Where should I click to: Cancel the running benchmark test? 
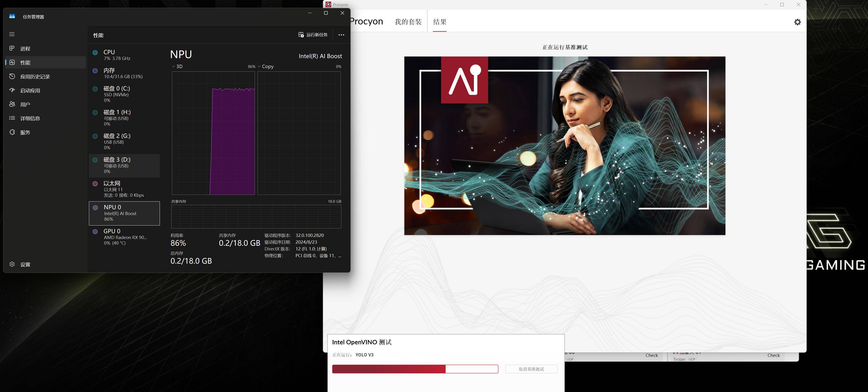pyautogui.click(x=531, y=369)
